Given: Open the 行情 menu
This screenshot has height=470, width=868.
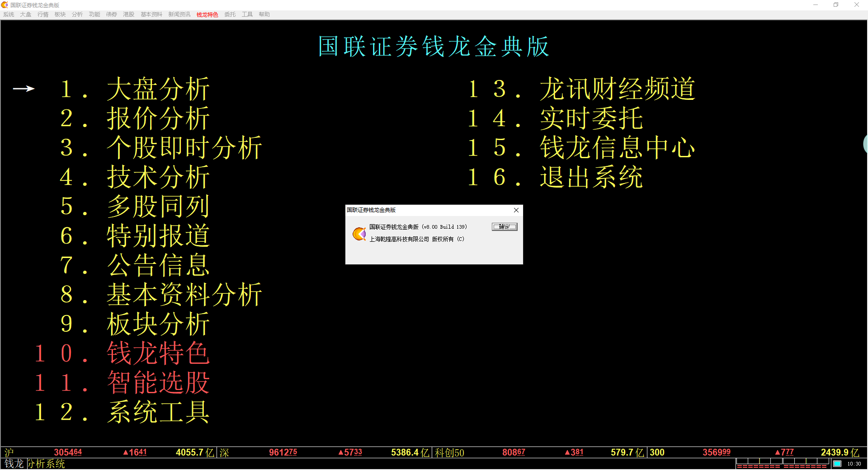Looking at the screenshot, I should coord(43,14).
